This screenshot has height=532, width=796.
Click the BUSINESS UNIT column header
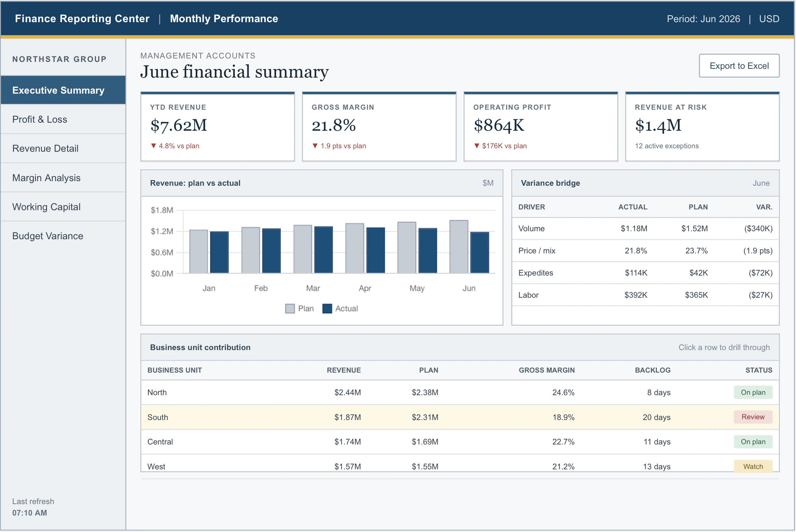175,370
